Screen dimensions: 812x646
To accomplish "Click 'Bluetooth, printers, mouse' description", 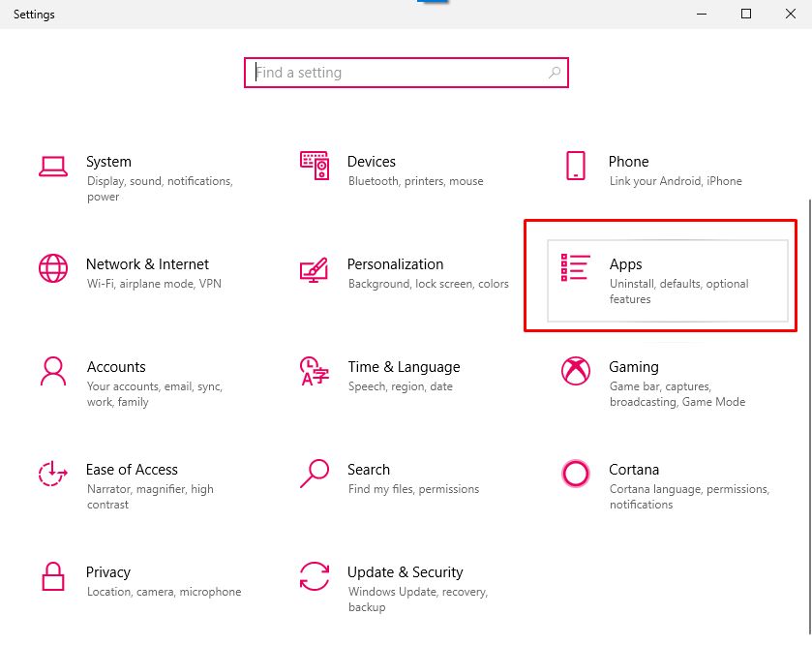I will pos(416,181).
